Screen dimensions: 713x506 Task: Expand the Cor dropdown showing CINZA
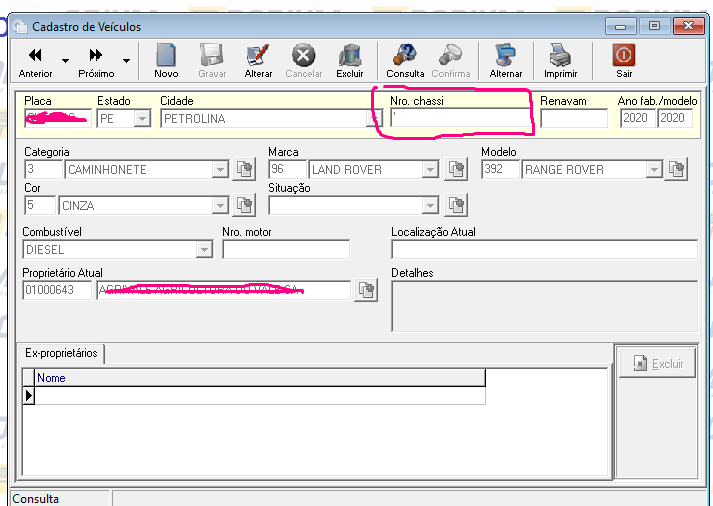click(220, 205)
